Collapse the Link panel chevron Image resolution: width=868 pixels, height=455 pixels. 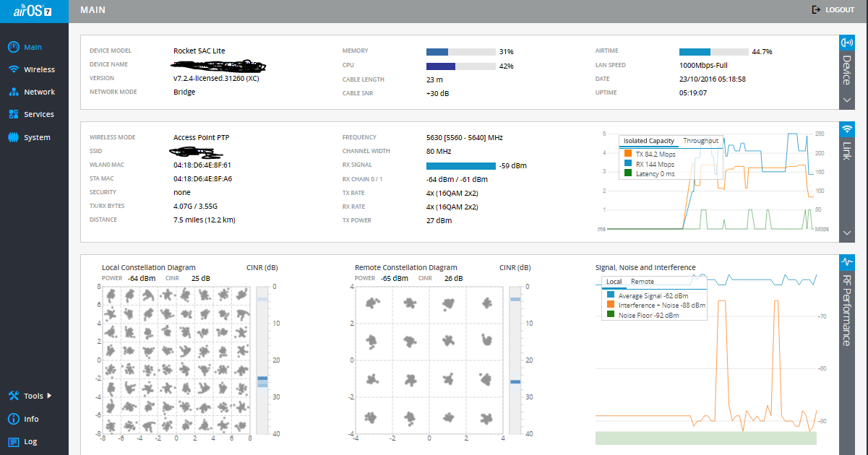coord(847,233)
